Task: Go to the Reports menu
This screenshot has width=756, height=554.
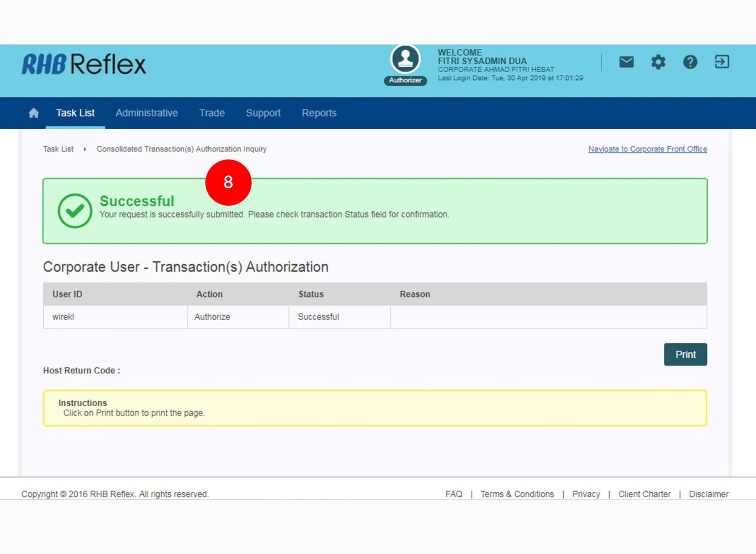Action: [319, 113]
